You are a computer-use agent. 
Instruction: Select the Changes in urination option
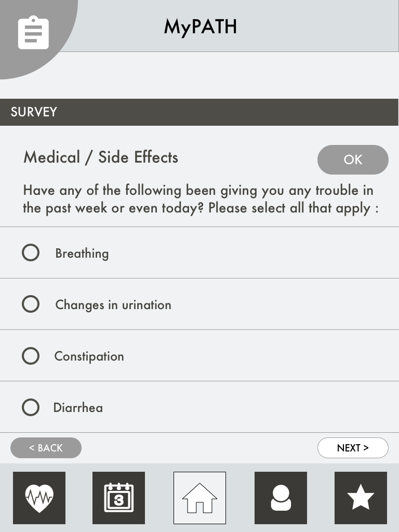[x=31, y=304]
